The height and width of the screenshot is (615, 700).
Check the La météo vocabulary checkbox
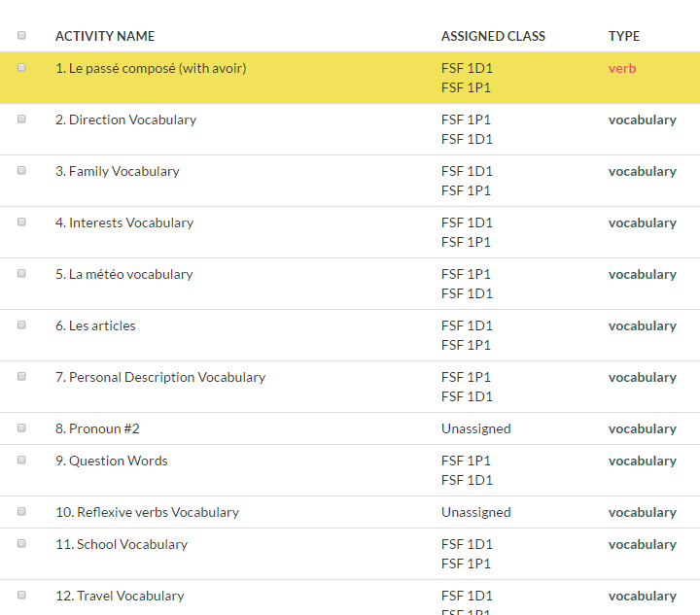(x=21, y=274)
